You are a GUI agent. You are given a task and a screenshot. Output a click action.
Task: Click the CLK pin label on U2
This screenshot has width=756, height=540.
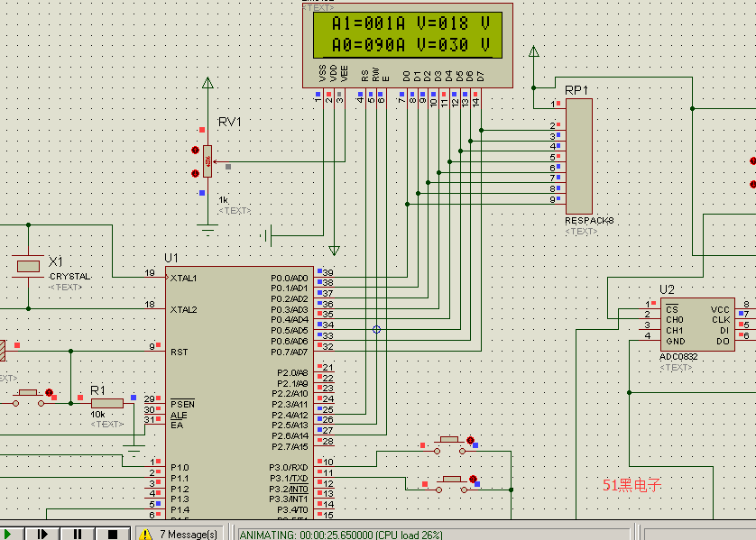coord(721,320)
